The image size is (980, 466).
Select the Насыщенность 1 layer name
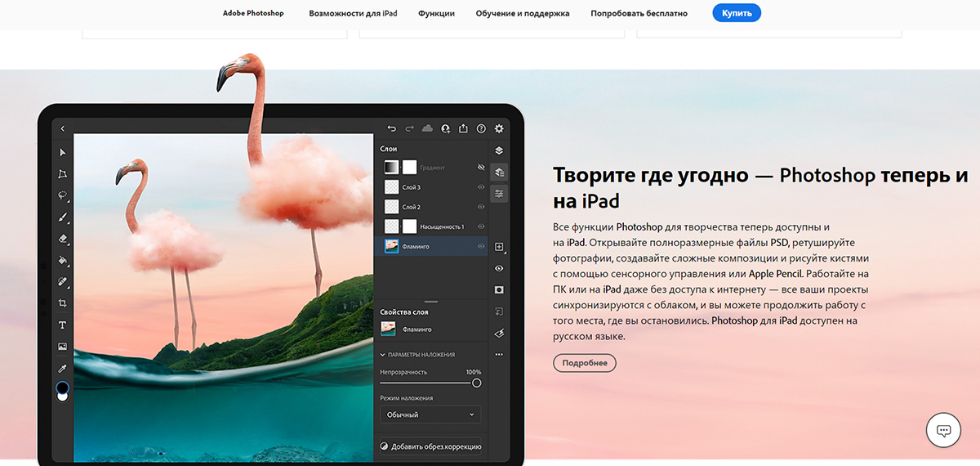(442, 226)
